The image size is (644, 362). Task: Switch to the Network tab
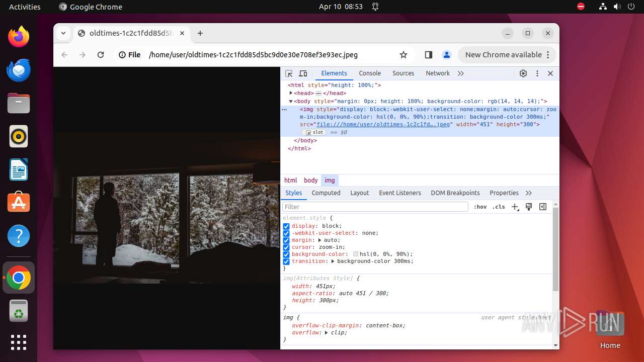click(438, 73)
